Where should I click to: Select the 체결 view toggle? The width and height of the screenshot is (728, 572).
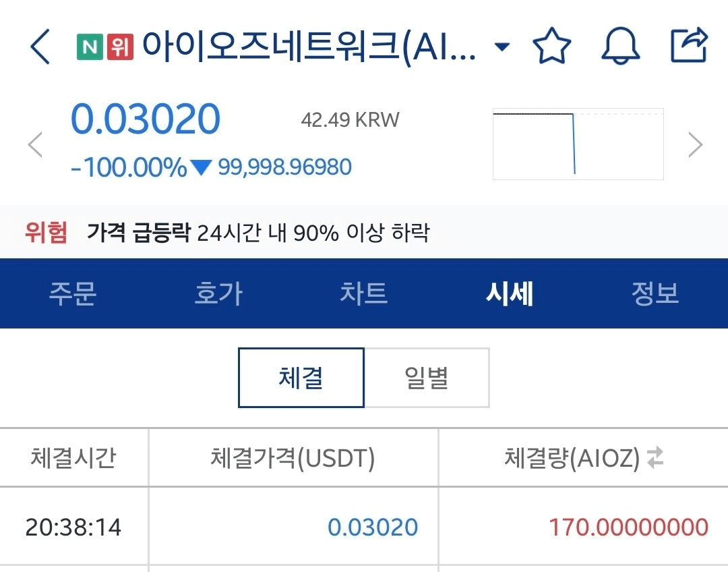pos(301,377)
